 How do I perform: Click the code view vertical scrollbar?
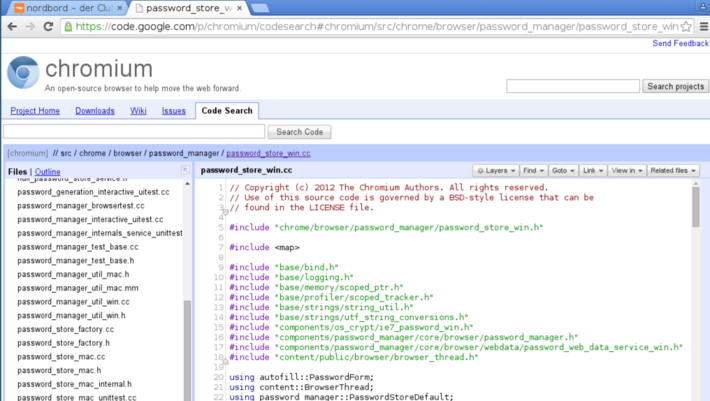(x=696, y=290)
